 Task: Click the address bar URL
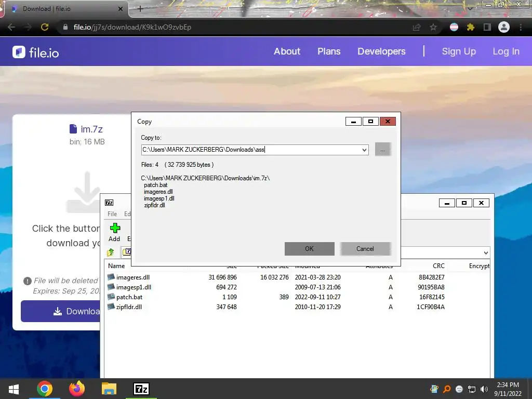pyautogui.click(x=132, y=27)
